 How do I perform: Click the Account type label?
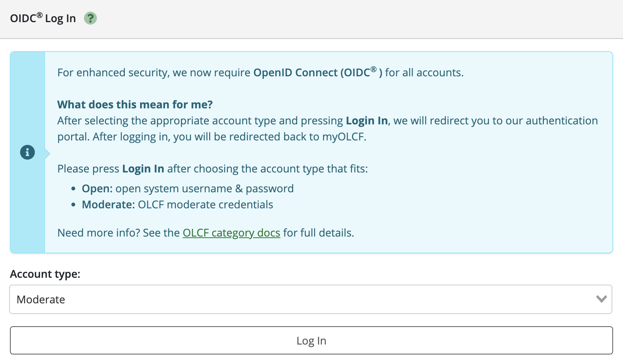tap(45, 274)
